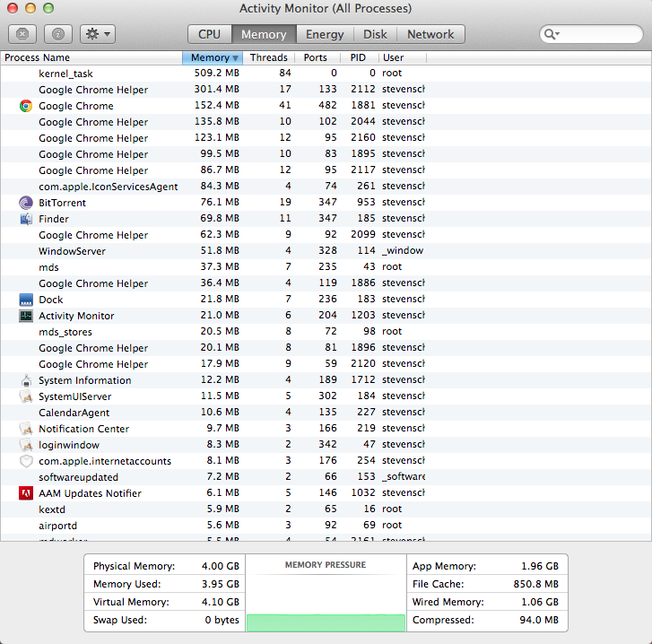The height and width of the screenshot is (644, 652).
Task: Sort by the User column header
Action: pos(403,57)
